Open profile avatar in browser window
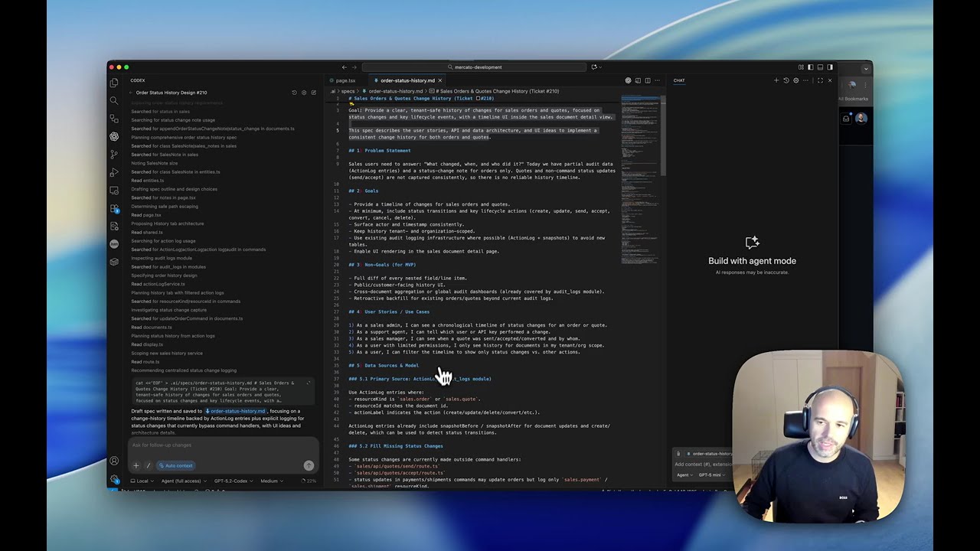This screenshot has width=980, height=551. point(861,118)
